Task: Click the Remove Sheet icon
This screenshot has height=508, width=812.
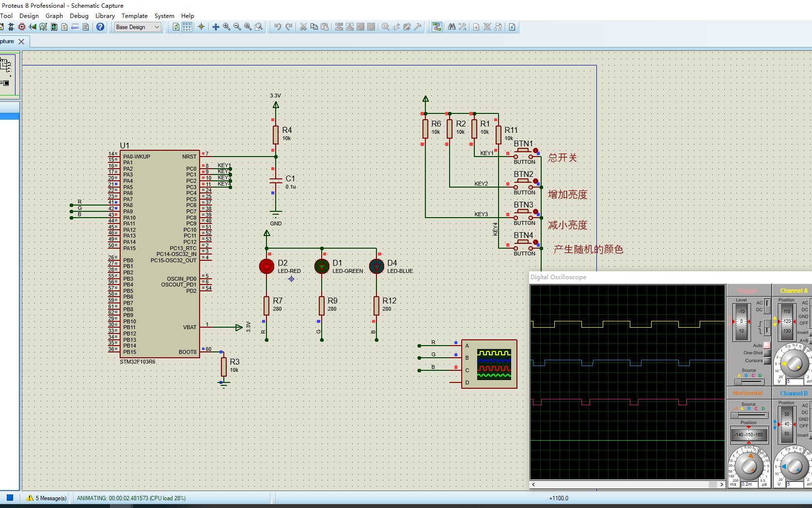Action: [x=487, y=27]
